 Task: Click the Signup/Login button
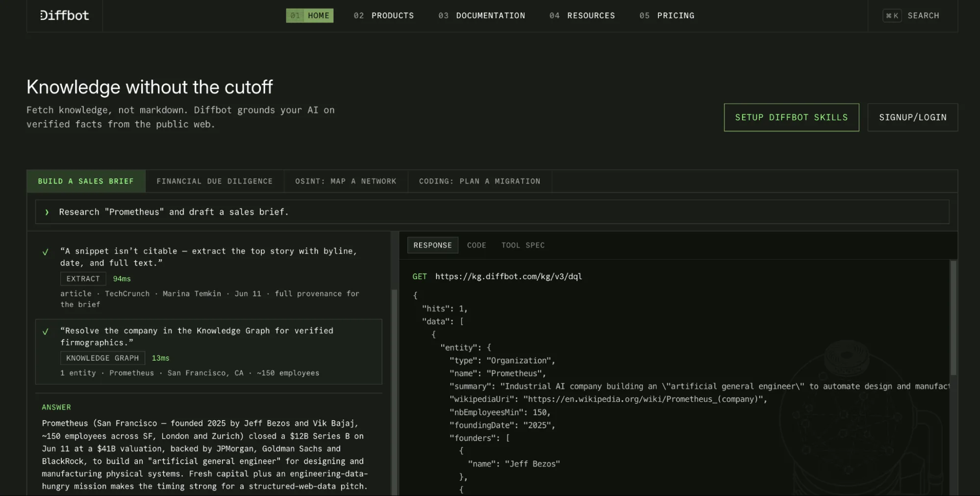(912, 117)
